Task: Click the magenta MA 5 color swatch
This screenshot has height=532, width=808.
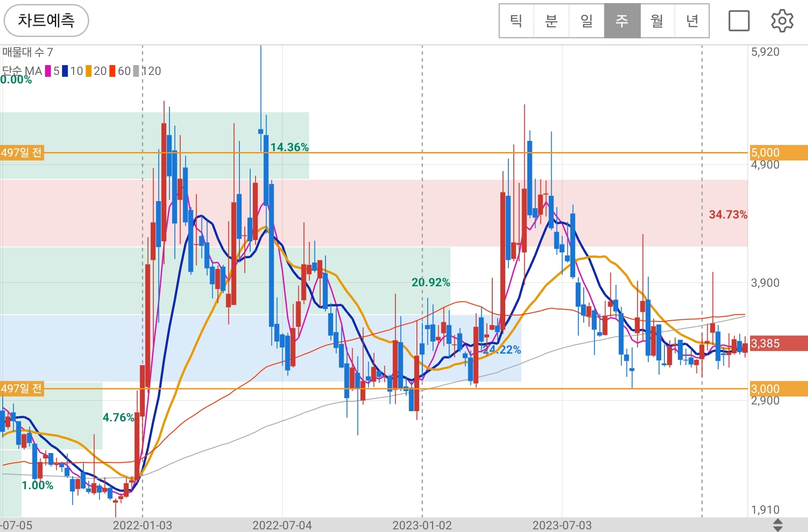Action: [48, 71]
